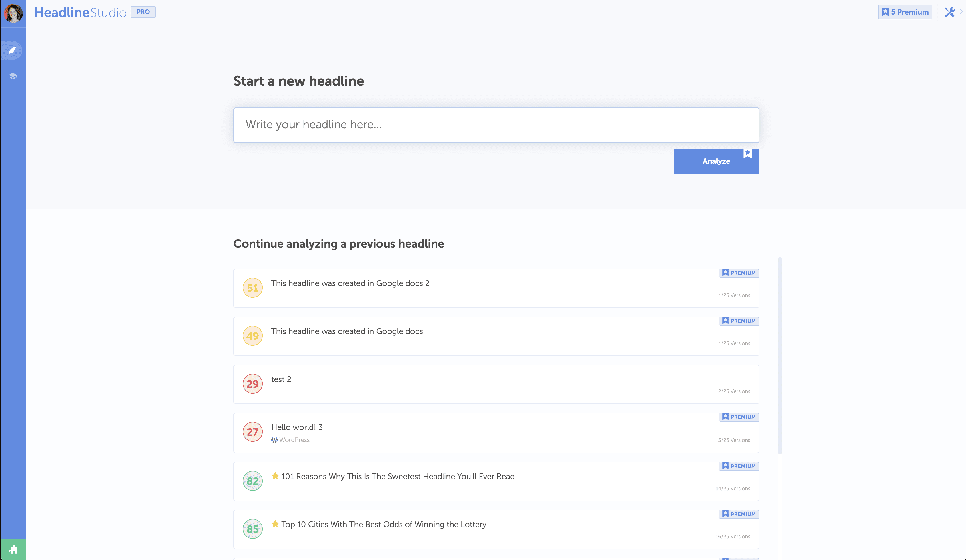Click the star on the 101 Reasons headline
This screenshot has width=966, height=560.
tap(275, 476)
